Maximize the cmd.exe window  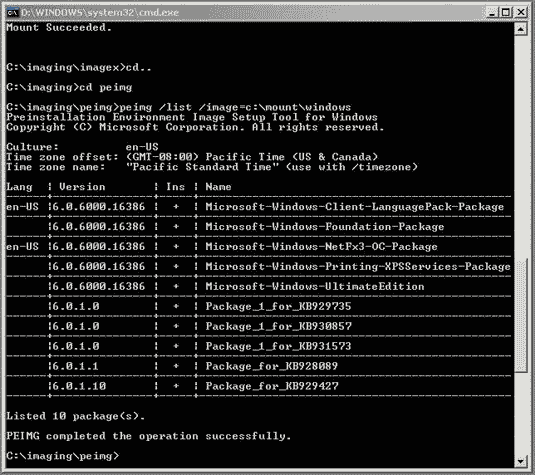[x=506, y=13]
